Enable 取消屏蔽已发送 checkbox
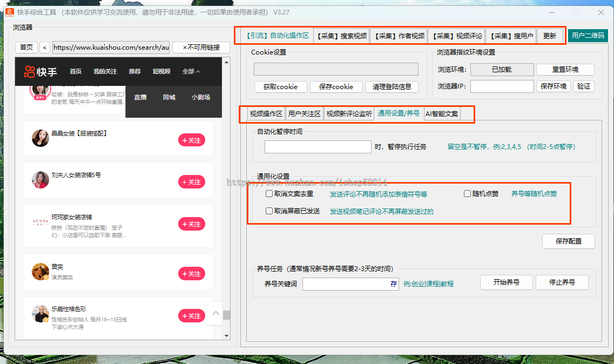This screenshot has width=614, height=364. [269, 211]
